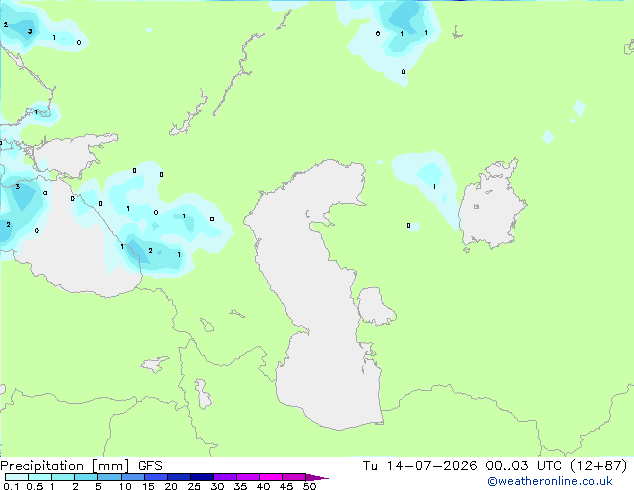The image size is (634, 490).
Task: Click the '00..03 UTC' time range text
Action: point(524,466)
